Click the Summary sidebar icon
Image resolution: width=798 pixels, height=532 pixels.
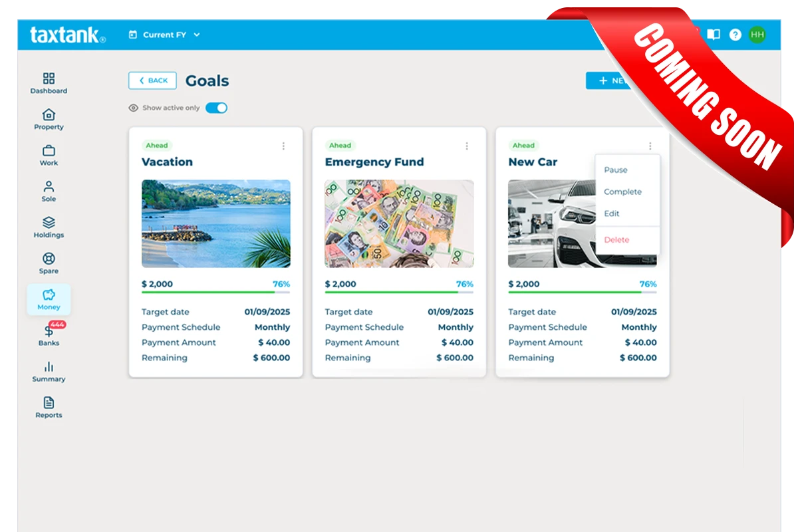[48, 370]
